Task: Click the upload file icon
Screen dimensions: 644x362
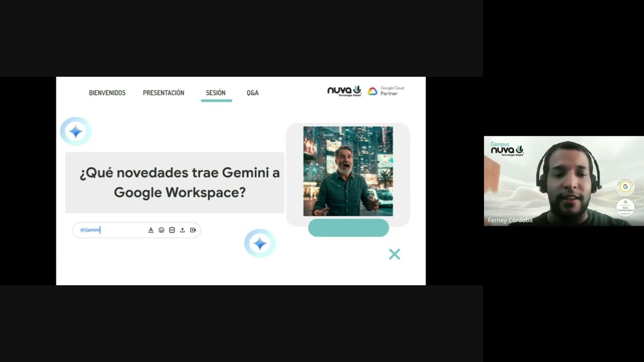Action: 182,230
